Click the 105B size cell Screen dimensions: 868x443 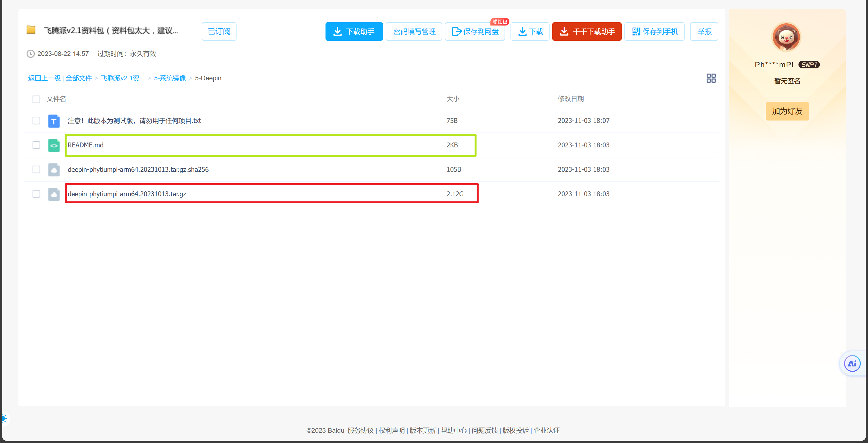point(454,169)
